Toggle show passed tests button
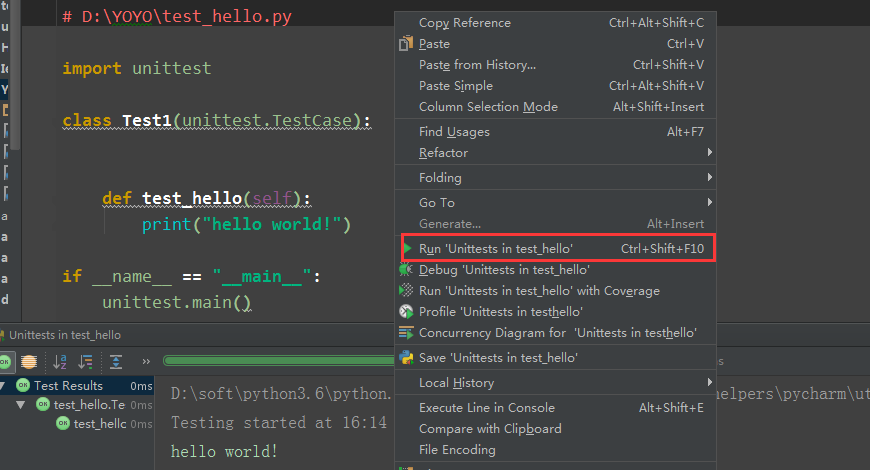This screenshot has height=470, width=870. pyautogui.click(x=5, y=362)
